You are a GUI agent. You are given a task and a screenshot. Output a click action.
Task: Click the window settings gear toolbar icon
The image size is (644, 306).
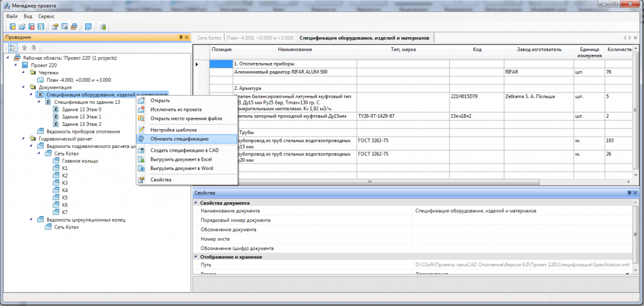[x=64, y=26]
